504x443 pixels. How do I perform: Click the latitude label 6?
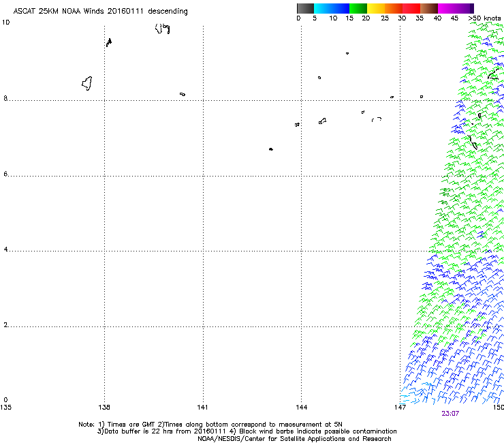coord(5,174)
